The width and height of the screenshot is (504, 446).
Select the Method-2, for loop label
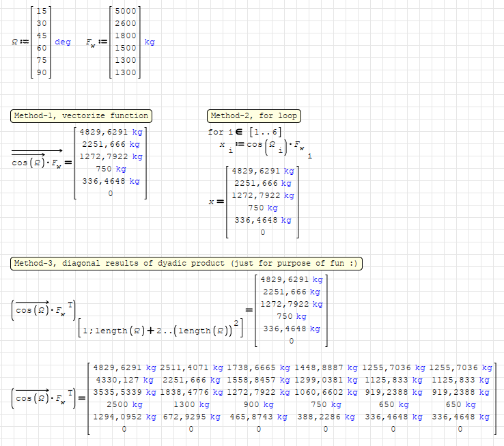[254, 115]
